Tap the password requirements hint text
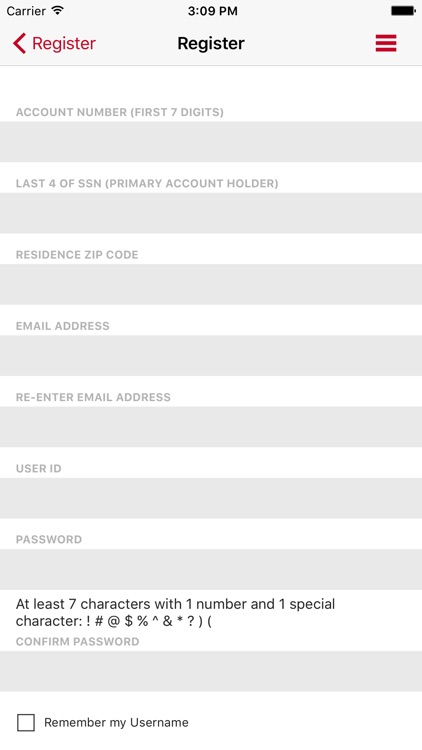The image size is (422, 750). pos(176,612)
